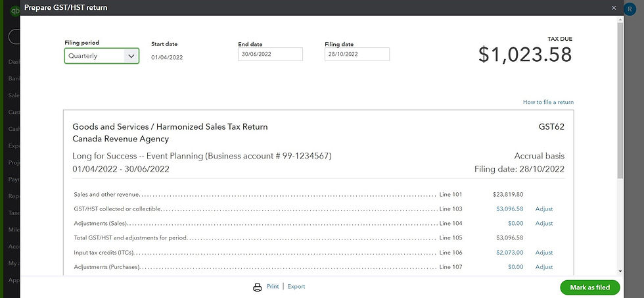Click the Accrual basis text

coord(540,156)
